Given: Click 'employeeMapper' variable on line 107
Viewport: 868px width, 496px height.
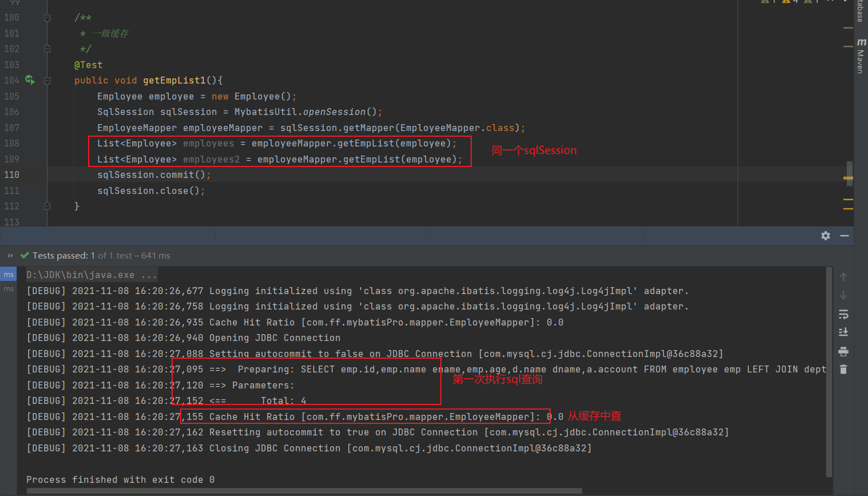Looking at the screenshot, I should 223,128.
